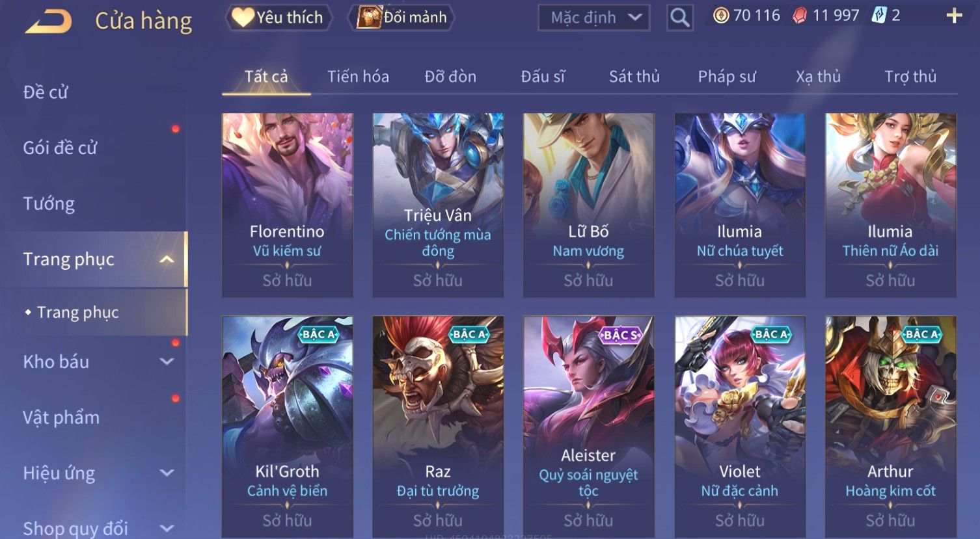
Task: Open Đổi mảnh fragment exchange chest
Action: tap(402, 18)
